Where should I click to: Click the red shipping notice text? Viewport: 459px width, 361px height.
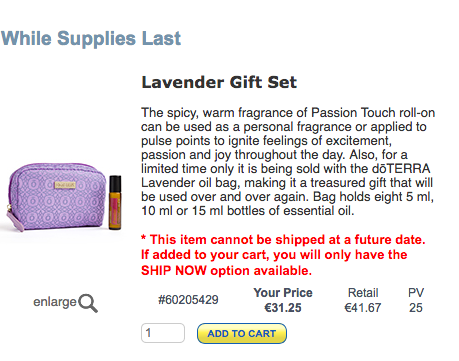[x=283, y=255]
